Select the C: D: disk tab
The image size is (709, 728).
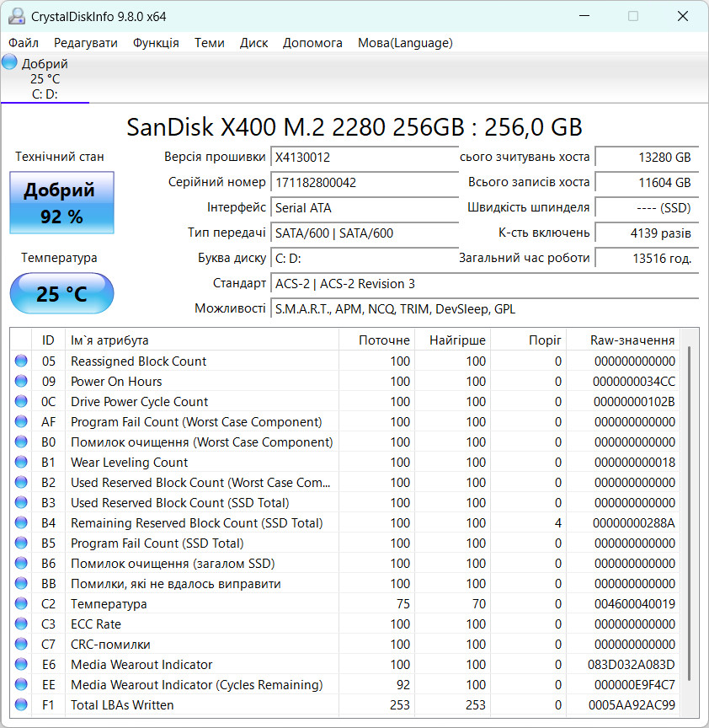45,78
